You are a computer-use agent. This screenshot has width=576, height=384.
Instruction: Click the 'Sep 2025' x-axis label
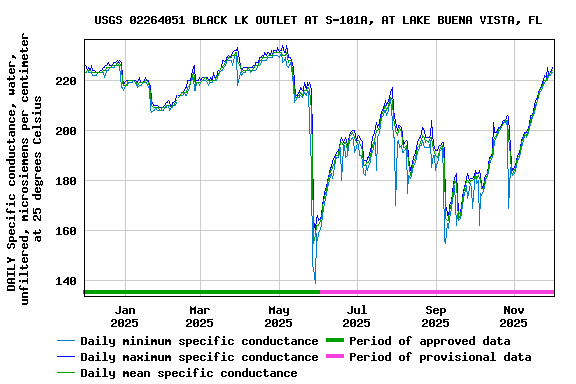pos(435,317)
